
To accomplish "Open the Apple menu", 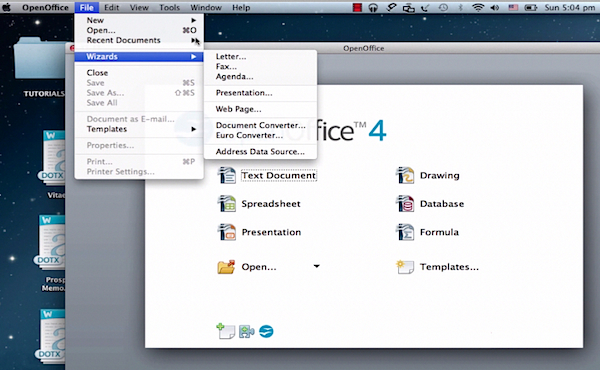I will tap(7, 7).
